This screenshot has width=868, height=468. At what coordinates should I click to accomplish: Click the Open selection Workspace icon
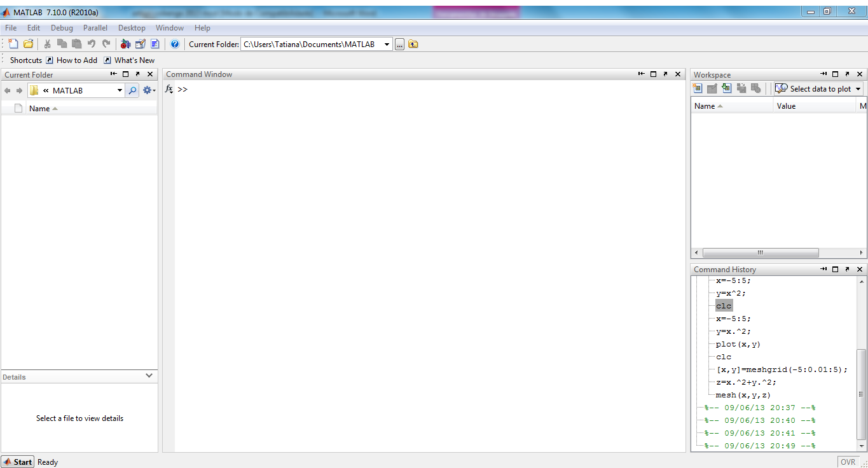(712, 89)
